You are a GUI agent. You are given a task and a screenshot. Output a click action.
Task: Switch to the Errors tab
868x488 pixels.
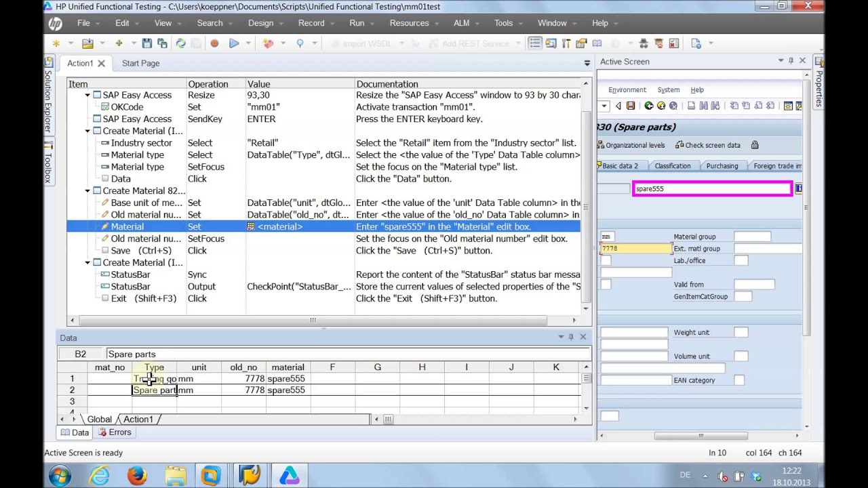coord(114,432)
